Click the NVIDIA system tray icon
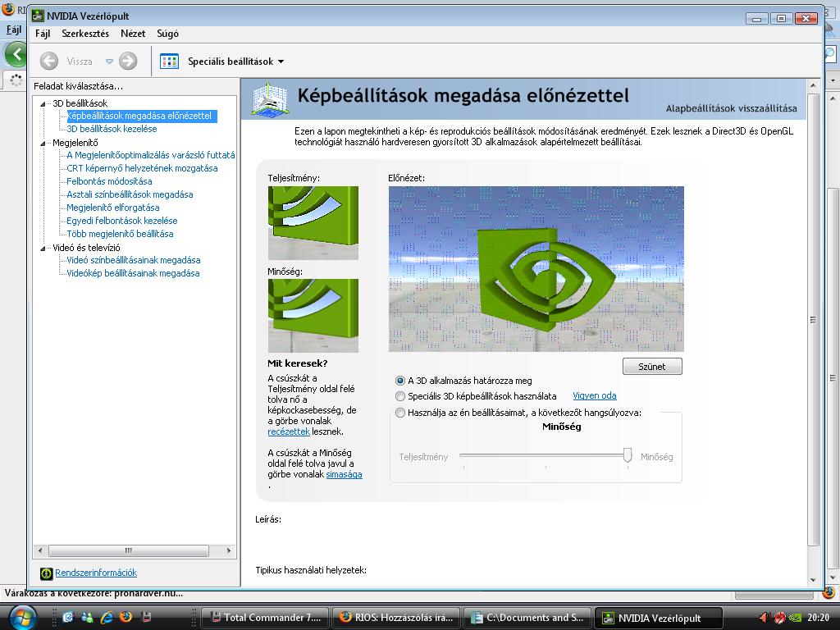This screenshot has width=840, height=630. pyautogui.click(x=796, y=618)
